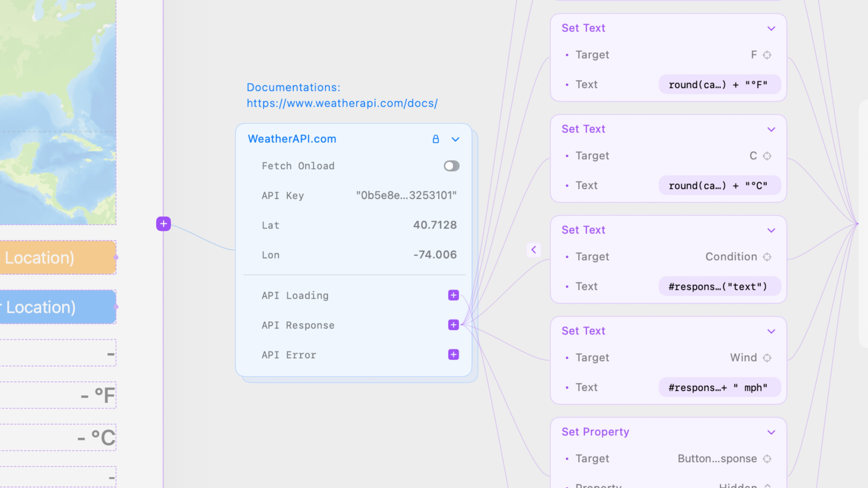Click target picker icon beside Wind

(x=767, y=358)
